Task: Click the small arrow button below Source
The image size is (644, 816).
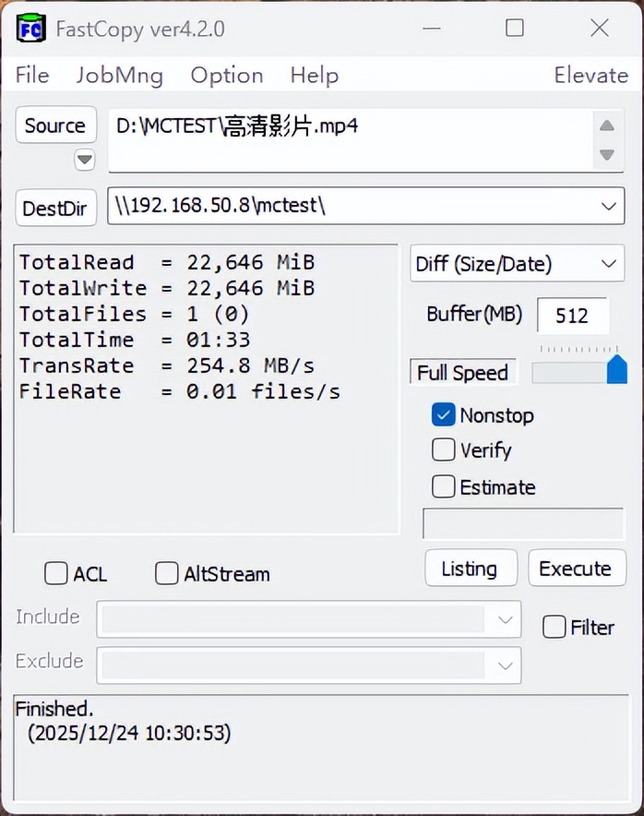Action: pos(85,160)
